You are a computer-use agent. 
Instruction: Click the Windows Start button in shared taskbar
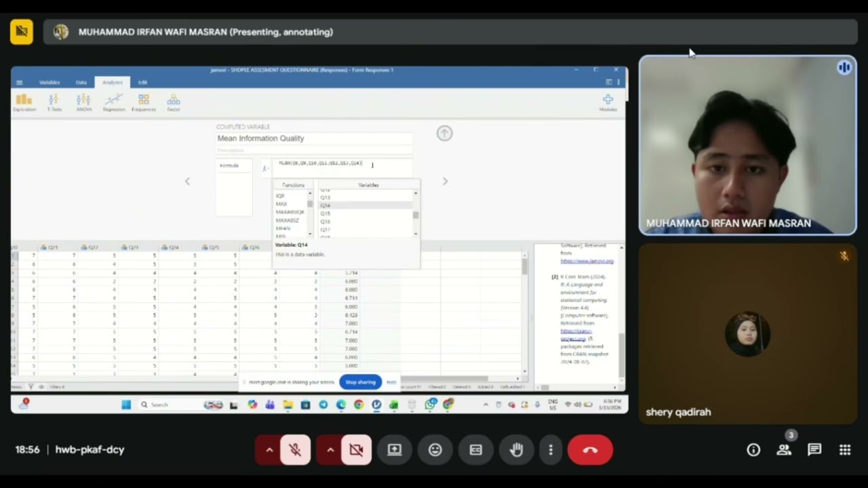126,405
